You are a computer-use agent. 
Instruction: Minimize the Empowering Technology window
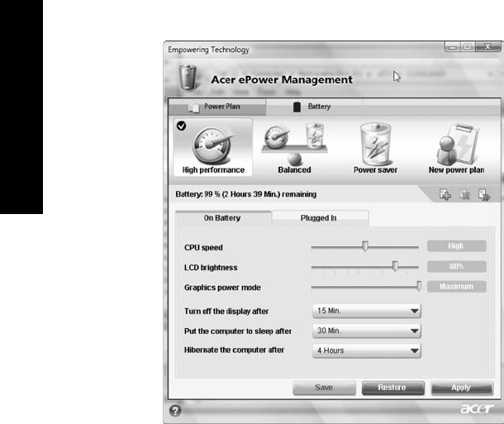pos(453,47)
